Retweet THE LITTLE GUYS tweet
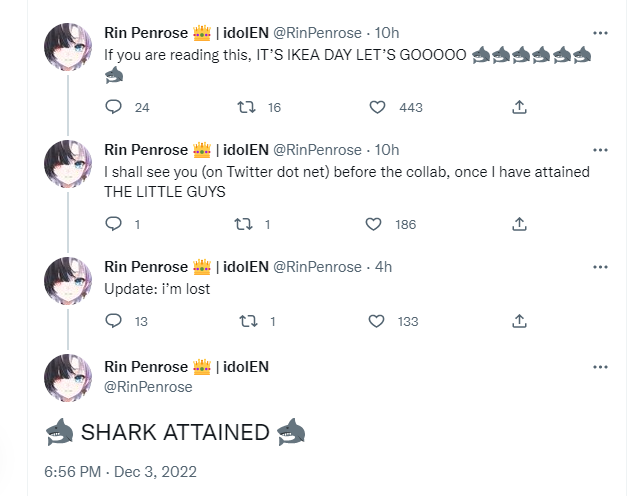 click(240, 224)
